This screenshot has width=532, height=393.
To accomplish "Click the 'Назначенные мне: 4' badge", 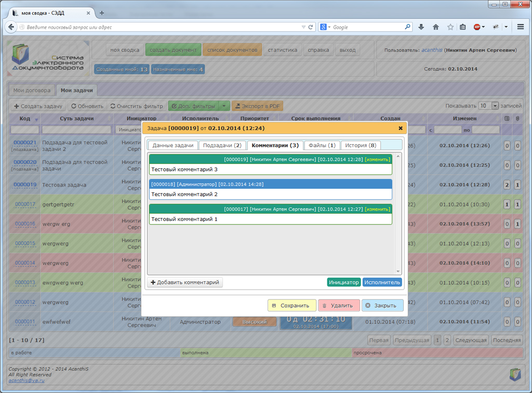I will (178, 69).
